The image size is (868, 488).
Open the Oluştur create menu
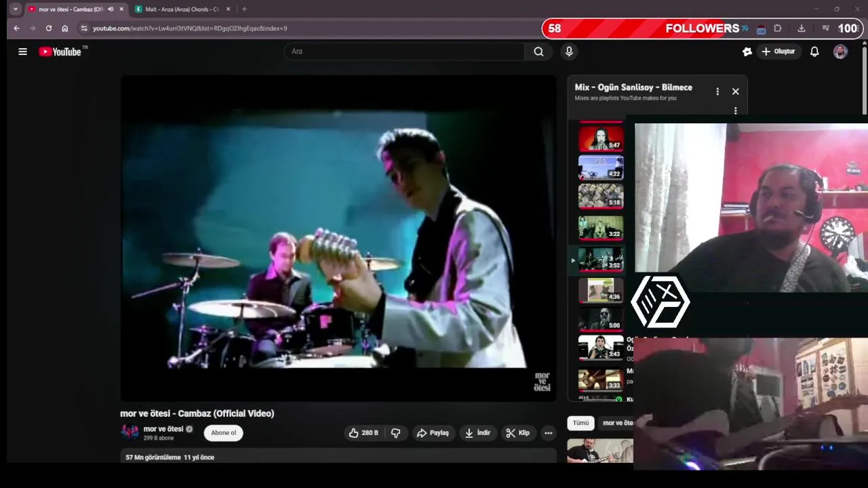778,52
